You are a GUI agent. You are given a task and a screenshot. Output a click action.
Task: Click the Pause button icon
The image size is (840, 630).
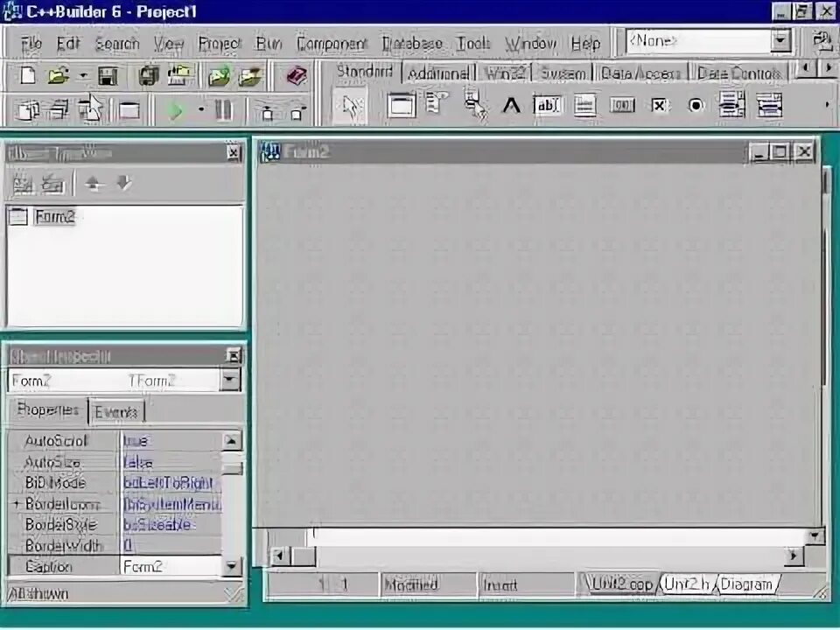point(223,110)
